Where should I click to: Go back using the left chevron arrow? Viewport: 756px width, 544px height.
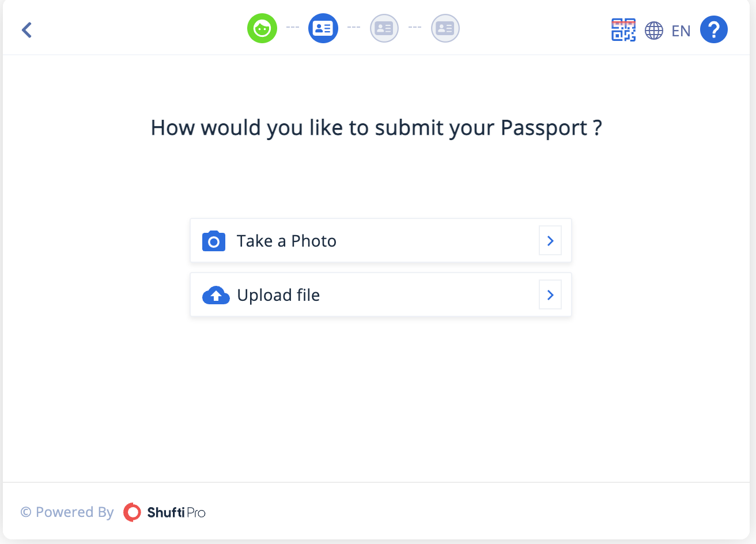tap(27, 30)
